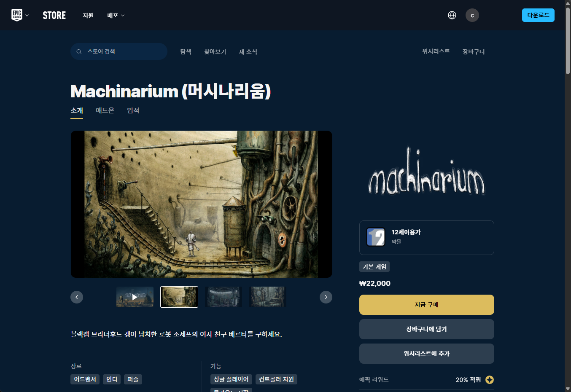Screen dimensions: 571x392
Task: Click the main game screenshot image
Action: tap(201, 204)
